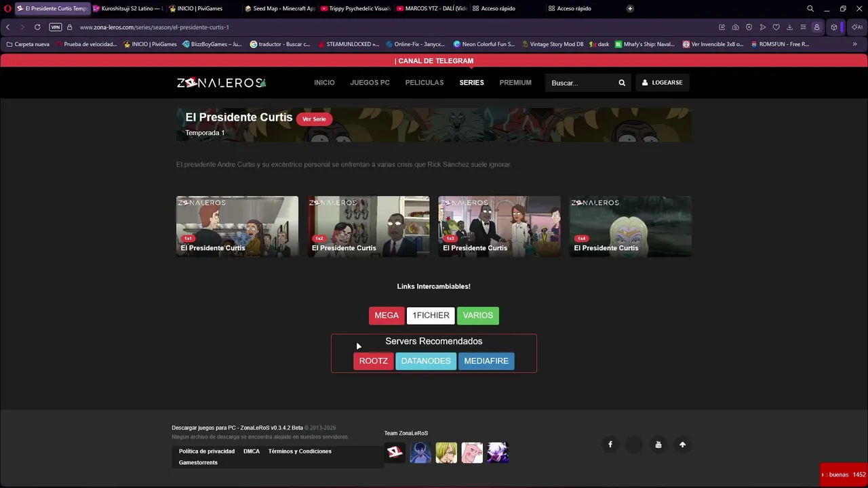Focus the Buscar search field
Viewport: 868px width, 488px height.
coord(581,83)
